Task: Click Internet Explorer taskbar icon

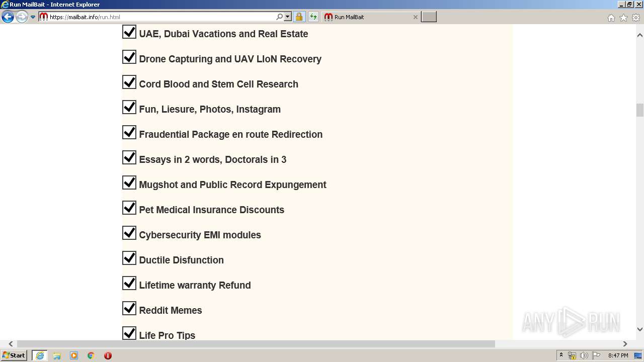Action: [x=40, y=355]
